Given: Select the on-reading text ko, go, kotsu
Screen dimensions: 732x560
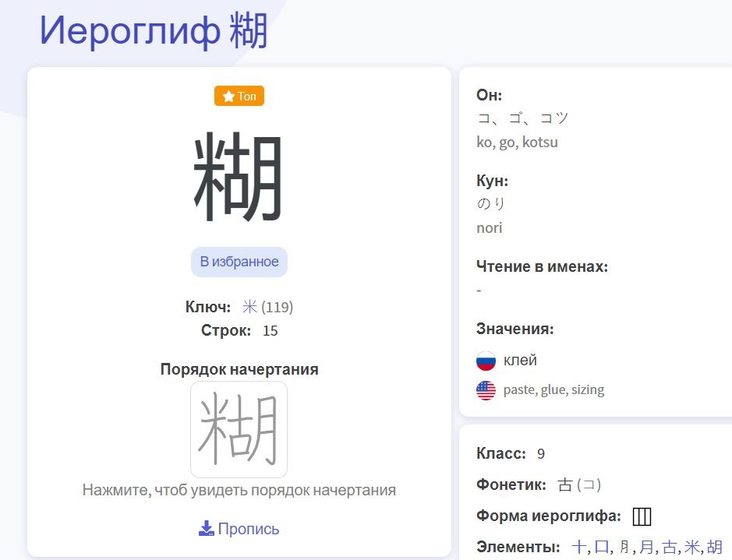Looking at the screenshot, I should click(x=518, y=142).
